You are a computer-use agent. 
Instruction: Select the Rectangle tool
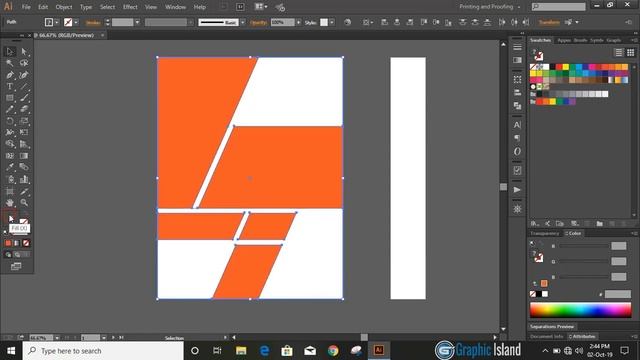(x=10, y=98)
